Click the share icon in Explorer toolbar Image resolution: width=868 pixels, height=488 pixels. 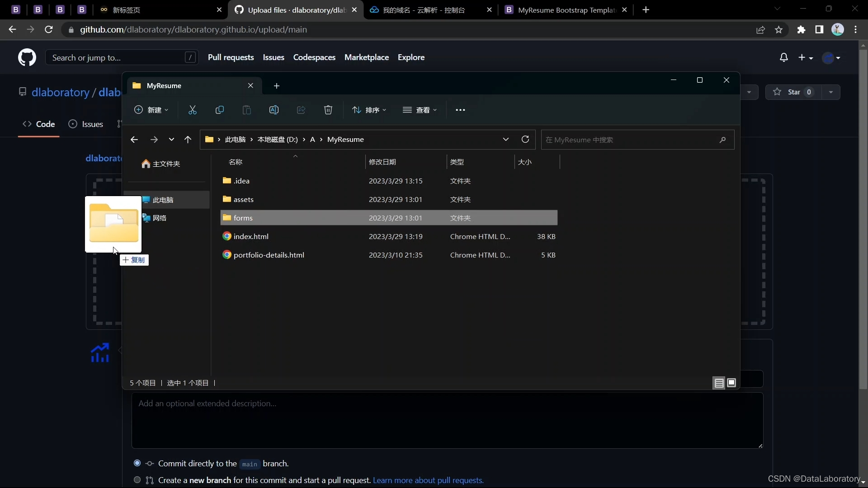click(301, 110)
